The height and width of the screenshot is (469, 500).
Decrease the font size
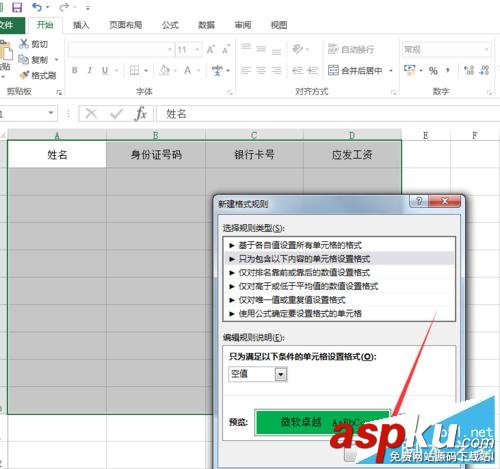coord(226,50)
